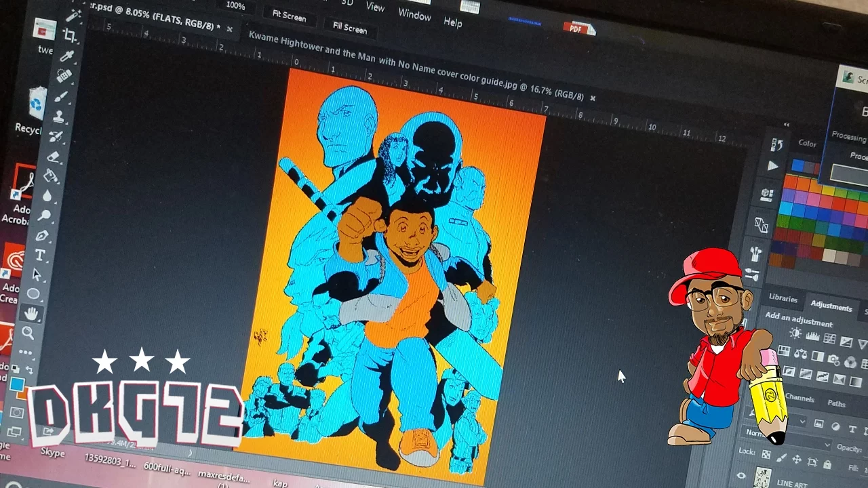This screenshot has width=868, height=488.
Task: Add an Invert adjustment
Action: coord(789,371)
